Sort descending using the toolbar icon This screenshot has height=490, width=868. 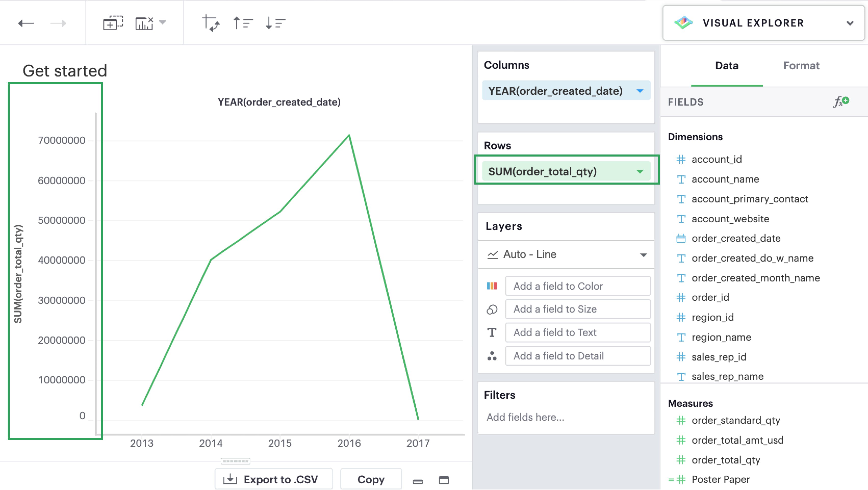click(x=275, y=23)
